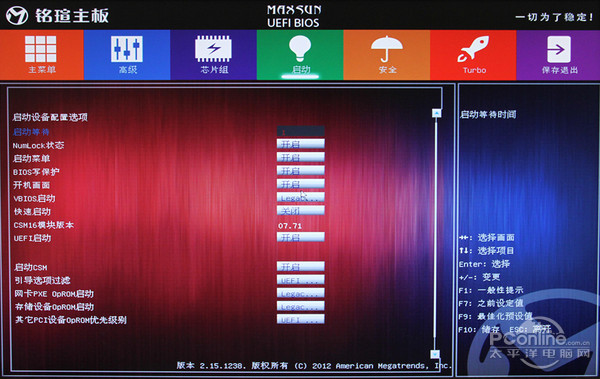
Task: Select the 快速启动 row label
Action: coord(32,212)
